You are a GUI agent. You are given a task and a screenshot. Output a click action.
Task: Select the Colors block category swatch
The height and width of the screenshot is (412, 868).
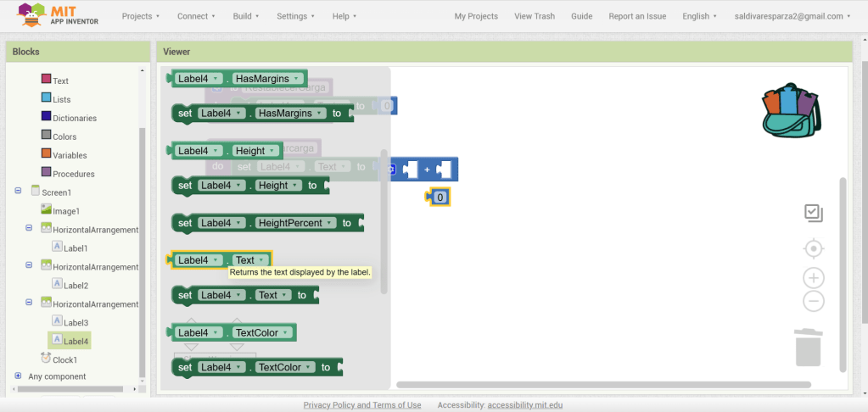[x=47, y=136]
